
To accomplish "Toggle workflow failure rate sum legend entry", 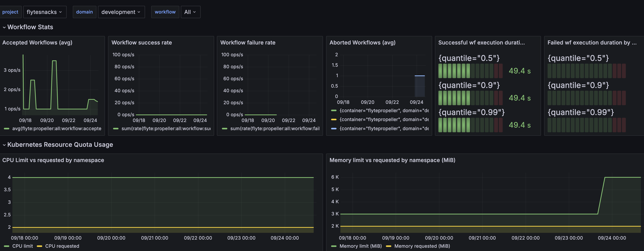I will (x=275, y=129).
